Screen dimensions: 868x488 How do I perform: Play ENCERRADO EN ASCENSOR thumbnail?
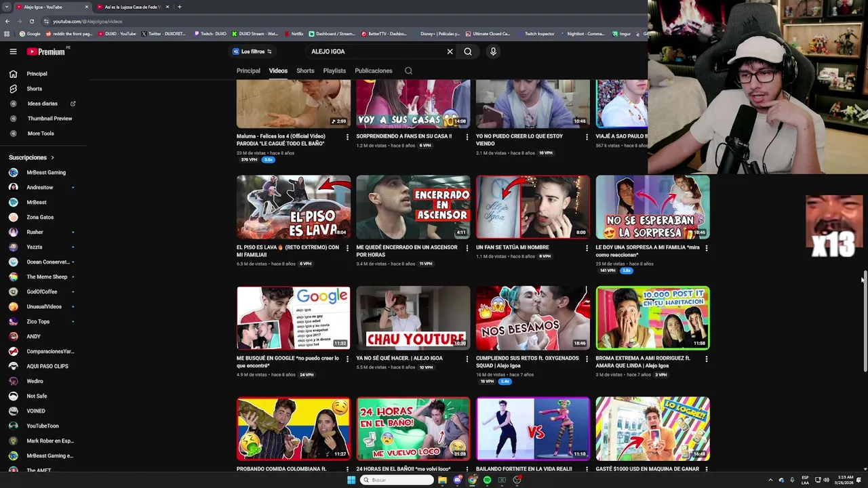point(413,207)
